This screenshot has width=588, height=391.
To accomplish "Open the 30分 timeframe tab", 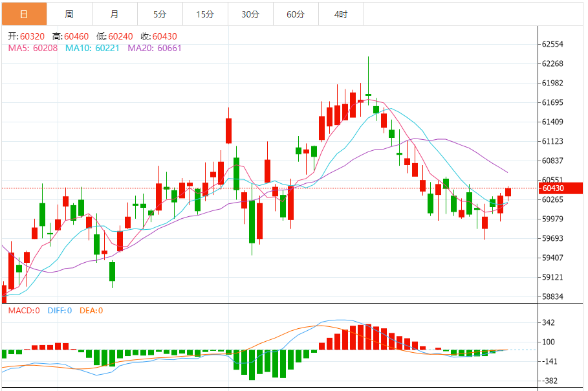I will (x=250, y=14).
